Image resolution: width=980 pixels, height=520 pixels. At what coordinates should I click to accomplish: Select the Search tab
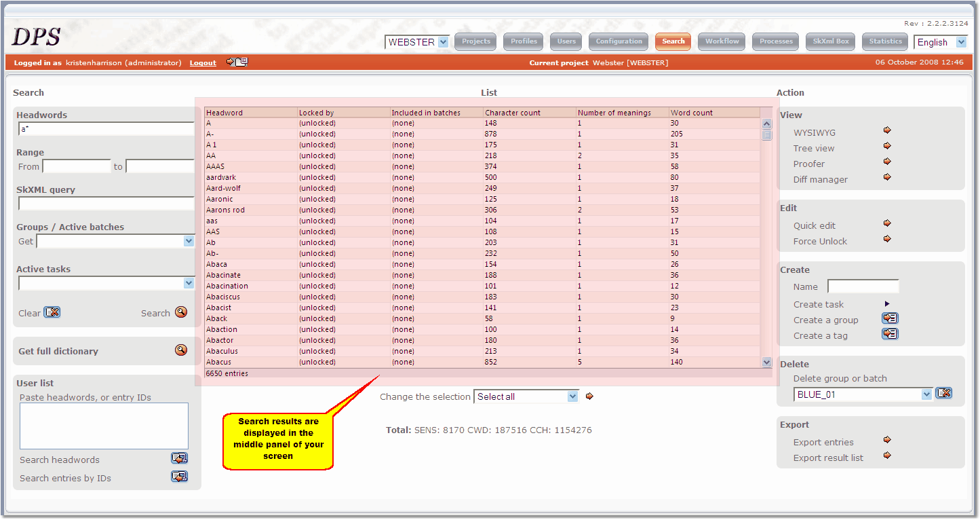673,41
